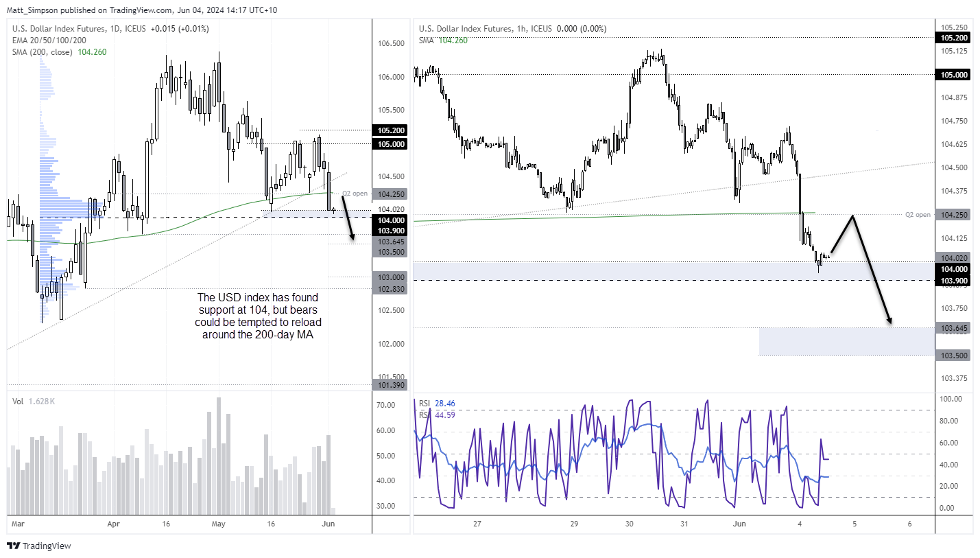Click the EMA 20/50/100/200 indicator label
Screen dimensions: 980x558
click(49, 40)
